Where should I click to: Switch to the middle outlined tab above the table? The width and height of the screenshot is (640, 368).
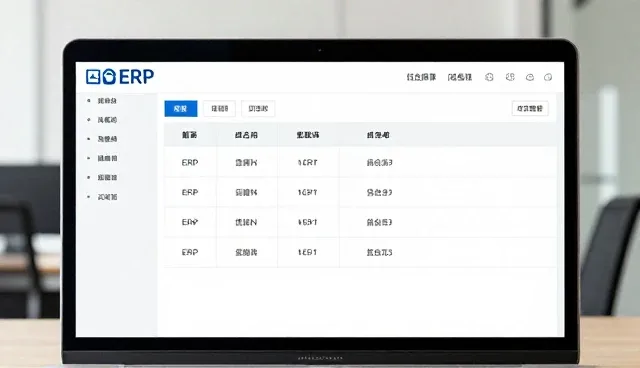tap(219, 109)
